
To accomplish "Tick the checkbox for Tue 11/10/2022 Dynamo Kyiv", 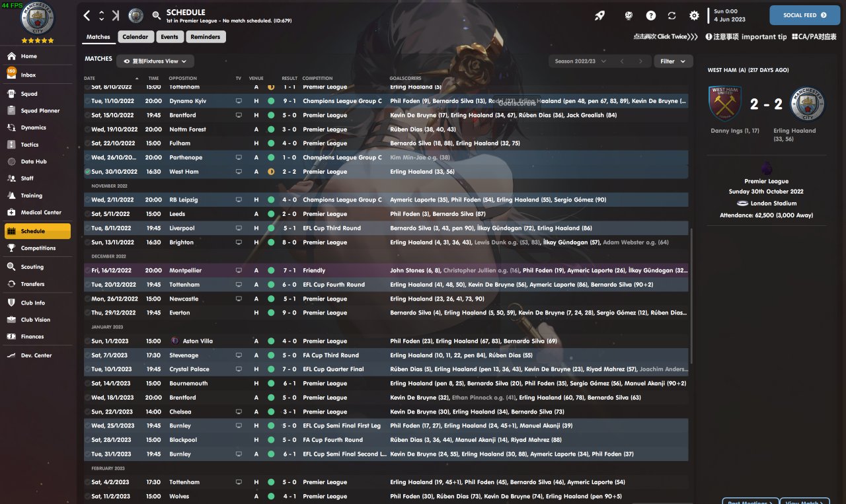I will (87, 101).
